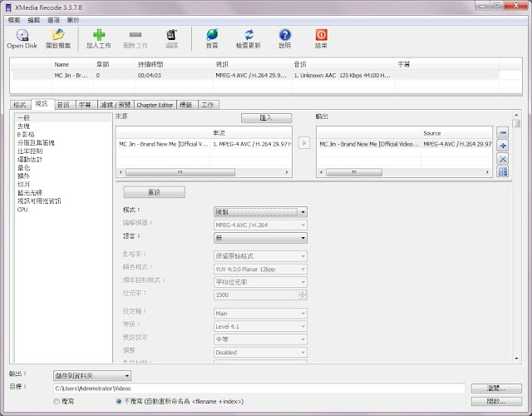
Task: Select the MC Jin source stream row
Action: click(204, 144)
